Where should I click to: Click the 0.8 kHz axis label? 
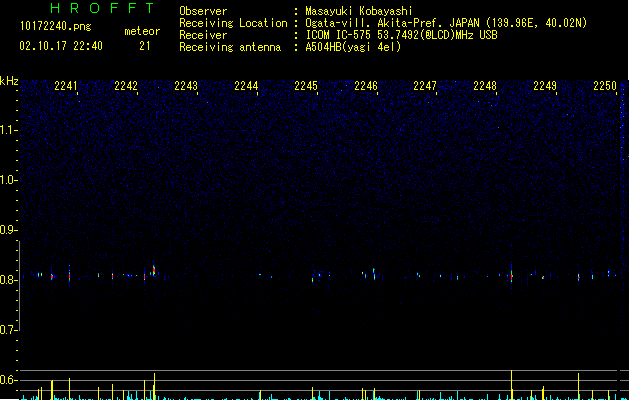tap(8, 280)
